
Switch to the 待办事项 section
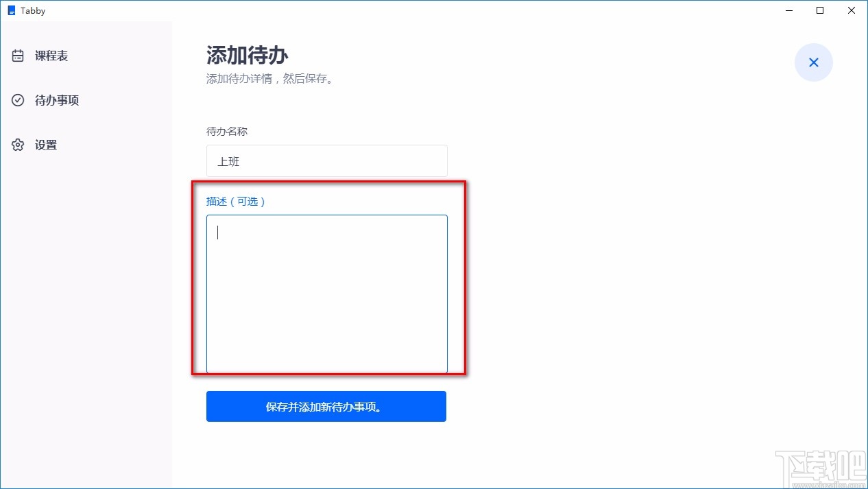(56, 100)
